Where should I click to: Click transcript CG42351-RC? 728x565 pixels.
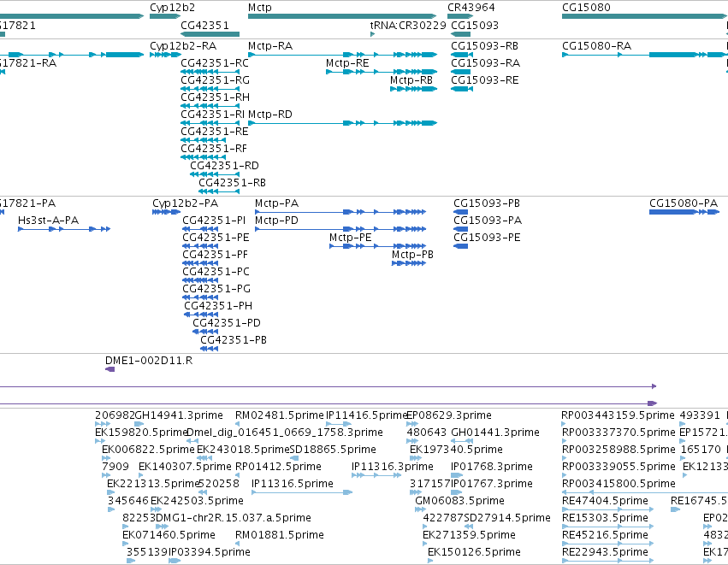tap(215, 63)
